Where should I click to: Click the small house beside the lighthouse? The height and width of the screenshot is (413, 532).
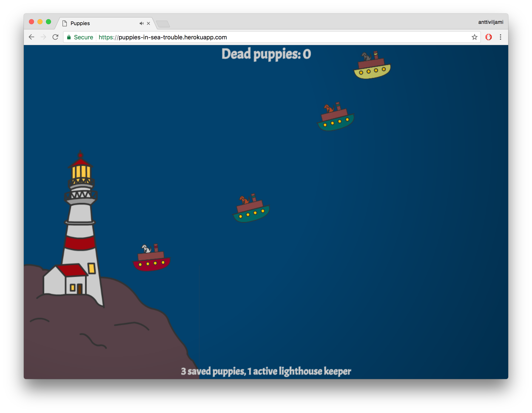[x=65, y=279]
